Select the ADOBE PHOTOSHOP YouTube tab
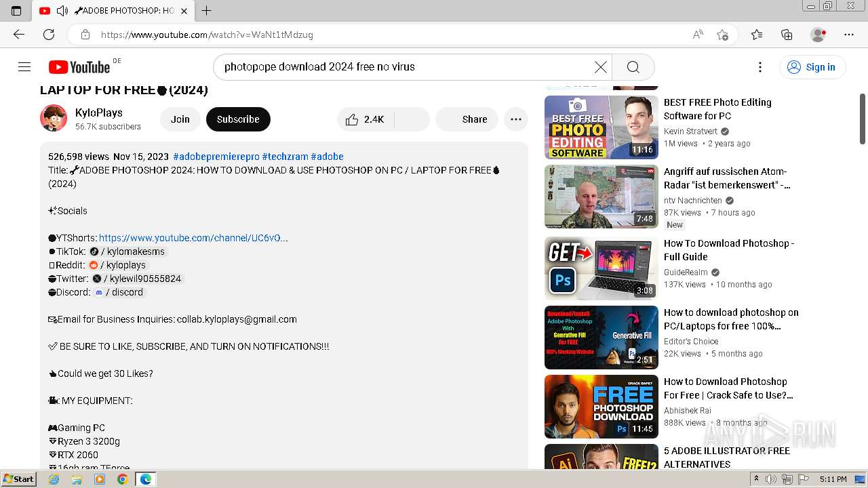This screenshot has height=488, width=868. (x=113, y=11)
